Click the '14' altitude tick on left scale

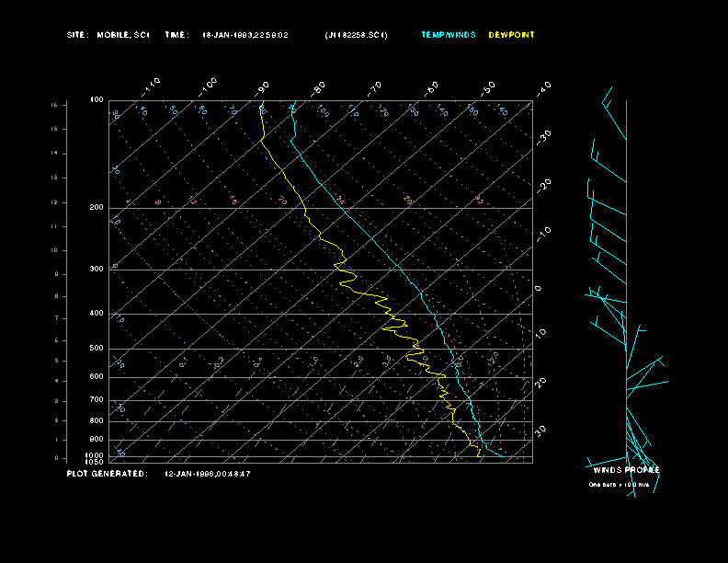(54, 153)
